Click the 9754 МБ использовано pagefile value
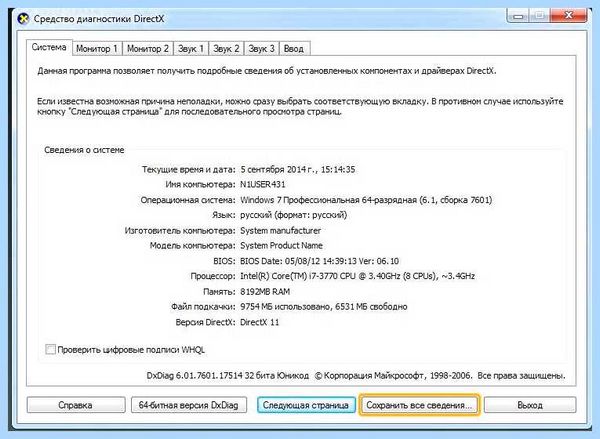 (324, 307)
